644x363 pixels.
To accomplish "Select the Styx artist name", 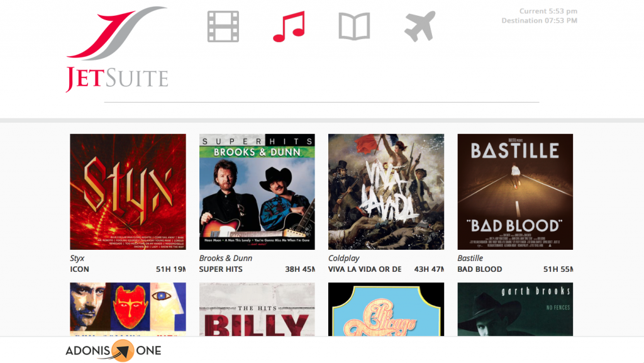I will [x=77, y=259].
